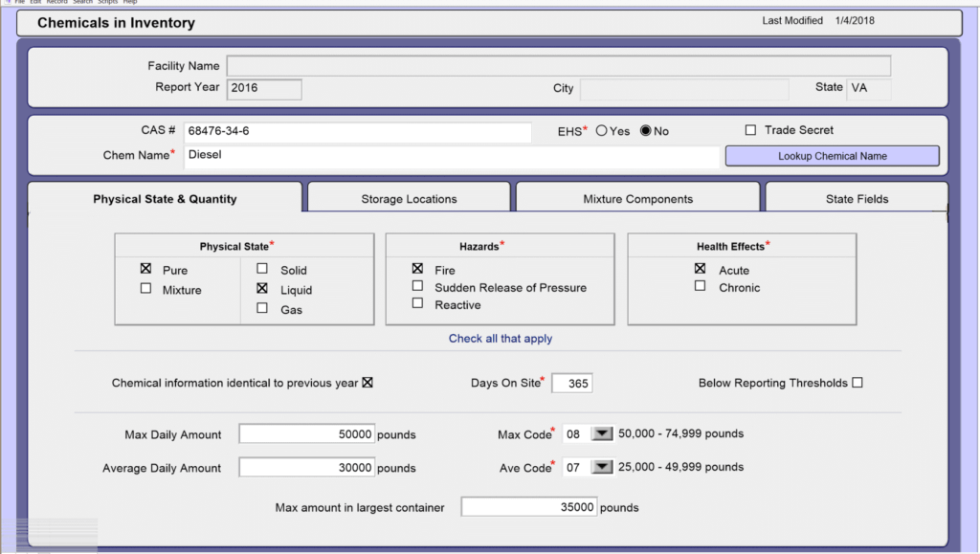Tick the Mixture checkbox
The image size is (980, 554).
pyautogui.click(x=145, y=289)
